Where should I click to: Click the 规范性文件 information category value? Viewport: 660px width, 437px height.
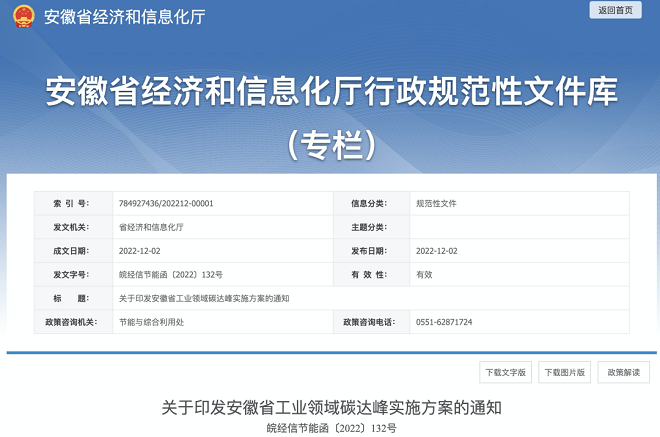coord(436,203)
